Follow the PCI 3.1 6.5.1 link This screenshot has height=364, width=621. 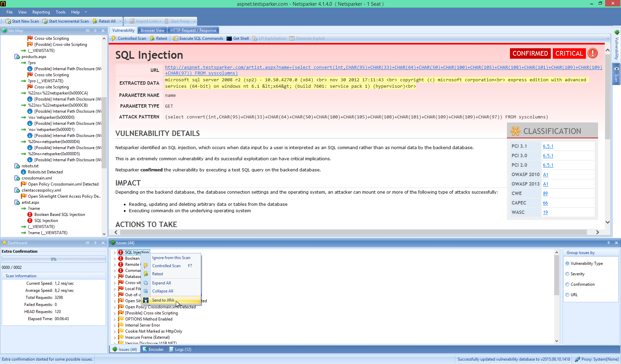[x=548, y=146]
